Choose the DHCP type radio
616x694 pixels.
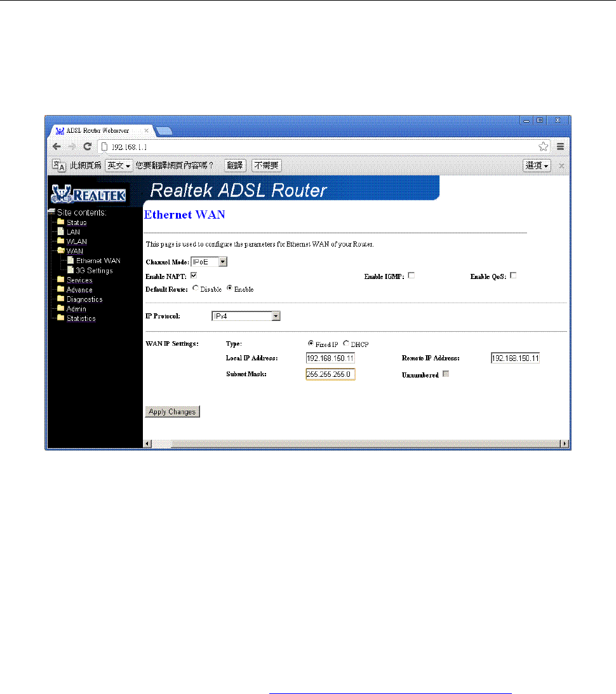coord(346,343)
